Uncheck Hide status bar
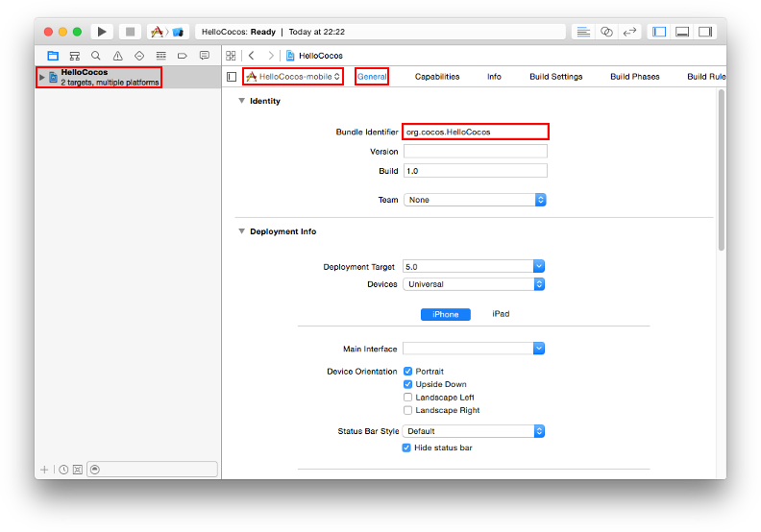 [406, 447]
